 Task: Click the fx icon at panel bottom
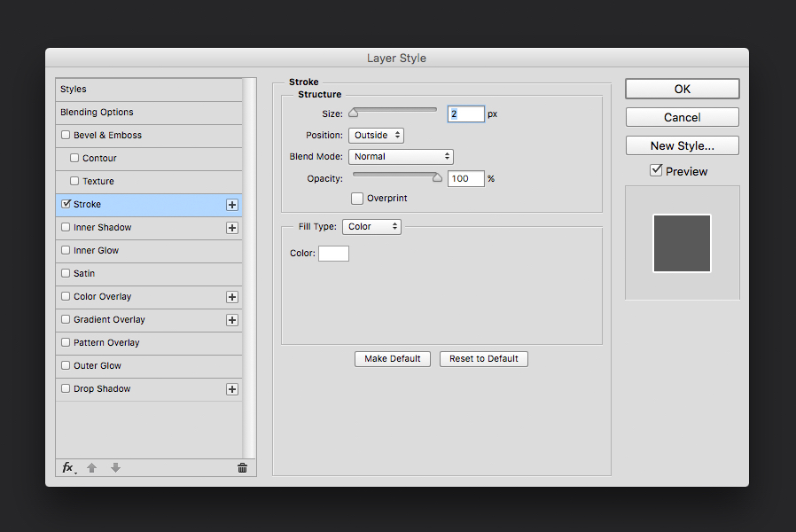point(68,467)
